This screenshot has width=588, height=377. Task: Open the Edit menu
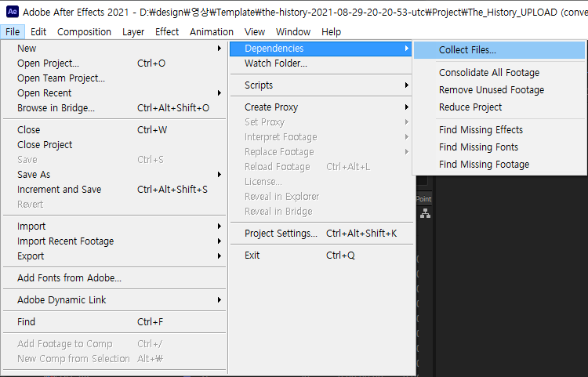pyautogui.click(x=38, y=32)
